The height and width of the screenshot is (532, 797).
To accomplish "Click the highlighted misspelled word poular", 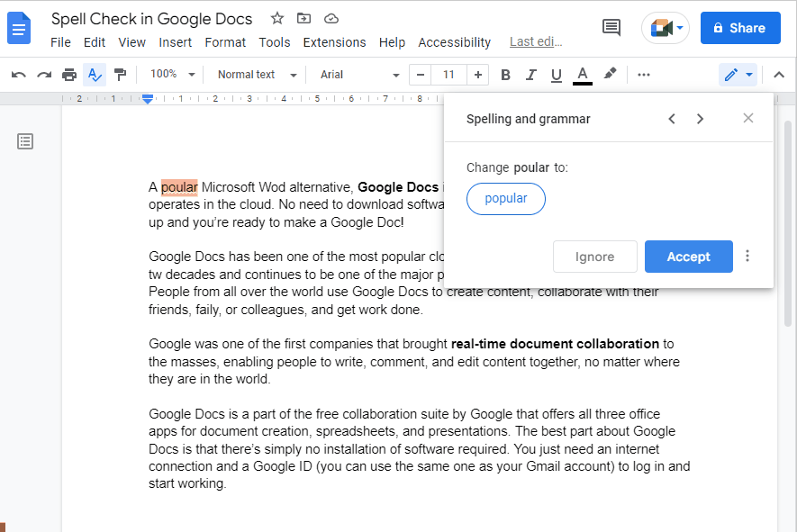I will point(179,187).
